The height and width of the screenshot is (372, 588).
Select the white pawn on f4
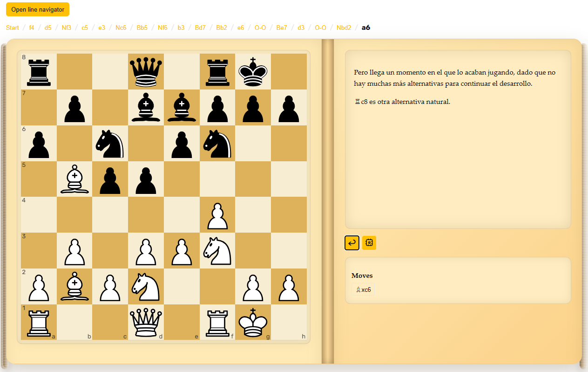pyautogui.click(x=217, y=215)
